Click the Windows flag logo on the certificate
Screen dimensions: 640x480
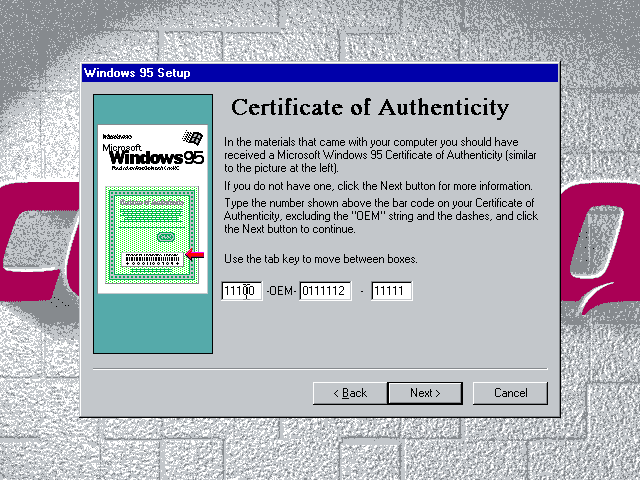[193, 138]
